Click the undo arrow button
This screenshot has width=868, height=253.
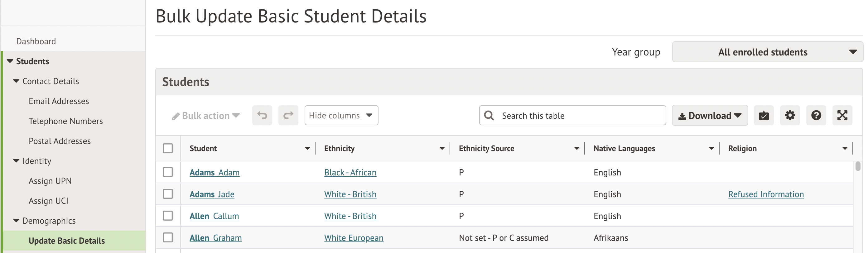(x=262, y=116)
